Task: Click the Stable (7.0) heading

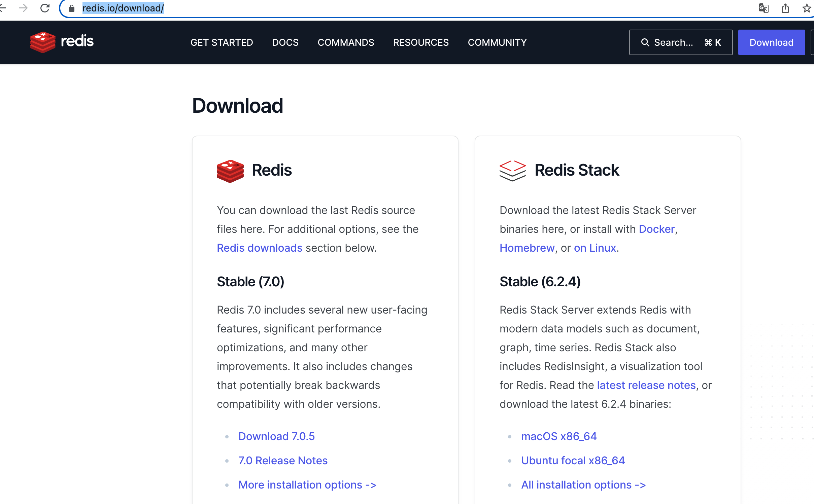Action: tap(250, 282)
